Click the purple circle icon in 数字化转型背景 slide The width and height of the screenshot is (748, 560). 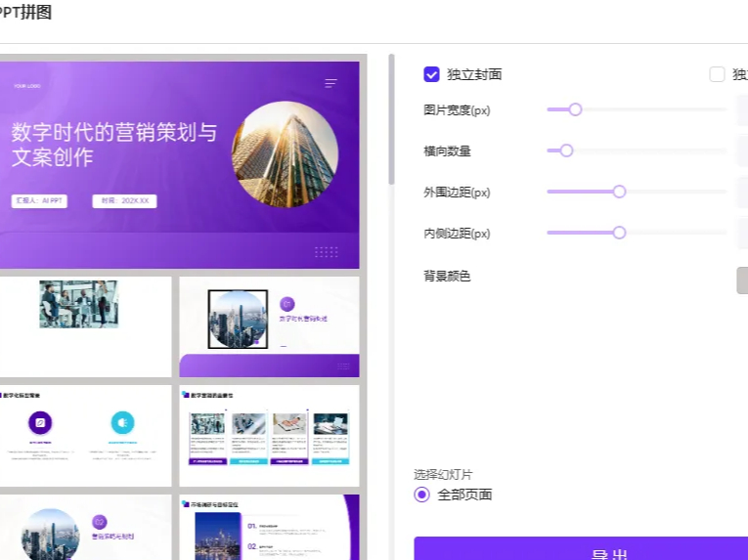coord(40,422)
